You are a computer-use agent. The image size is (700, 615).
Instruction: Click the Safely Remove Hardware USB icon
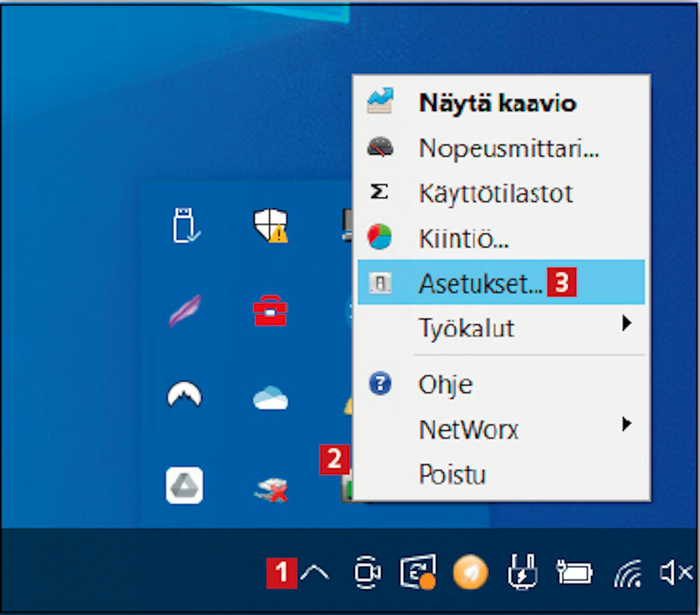coord(186,225)
